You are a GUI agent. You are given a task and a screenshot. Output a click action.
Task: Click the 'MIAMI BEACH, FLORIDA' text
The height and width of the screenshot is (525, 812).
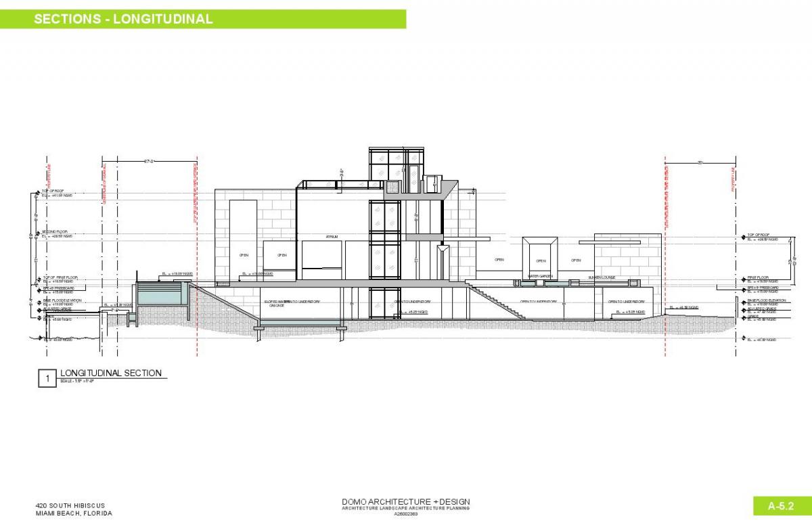(73, 514)
